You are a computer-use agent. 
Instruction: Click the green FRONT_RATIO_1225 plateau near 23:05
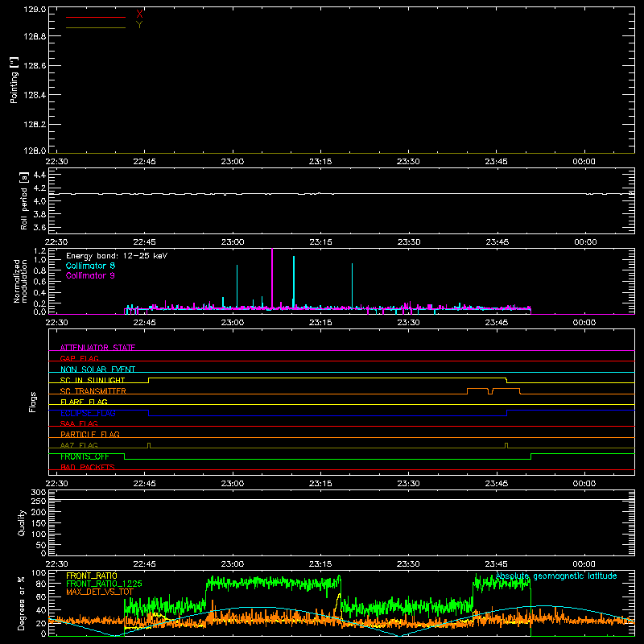(273, 582)
